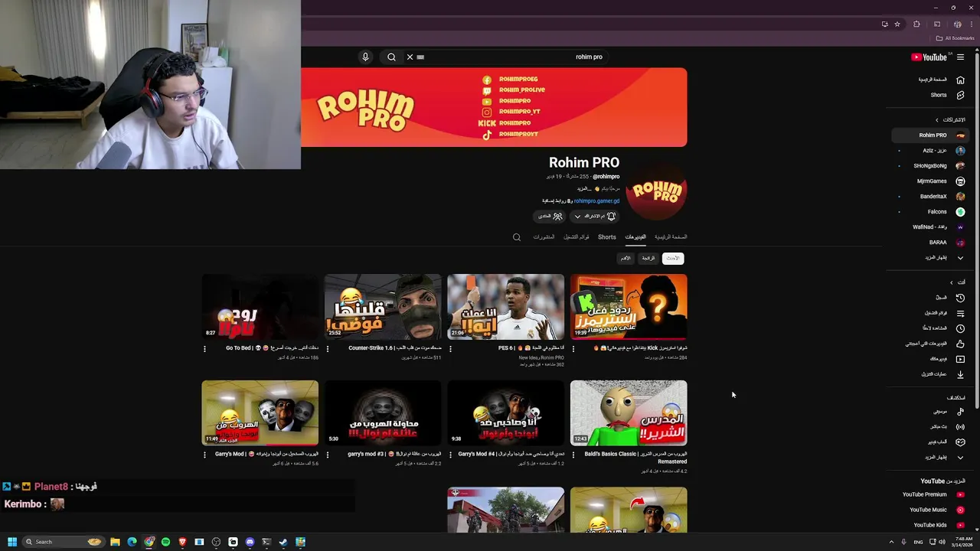This screenshot has height=551, width=980.
Task: Open the History clock icon
Action: click(960, 298)
